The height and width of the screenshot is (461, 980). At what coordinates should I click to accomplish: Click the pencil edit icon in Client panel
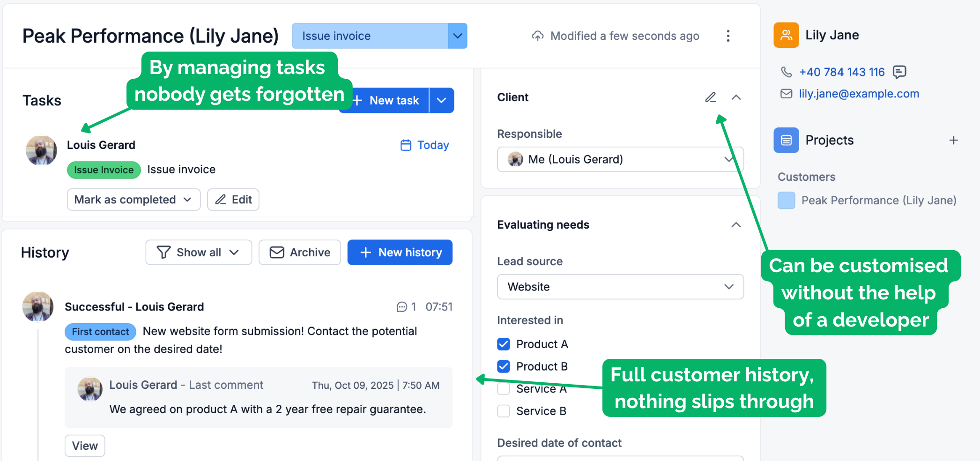click(710, 97)
